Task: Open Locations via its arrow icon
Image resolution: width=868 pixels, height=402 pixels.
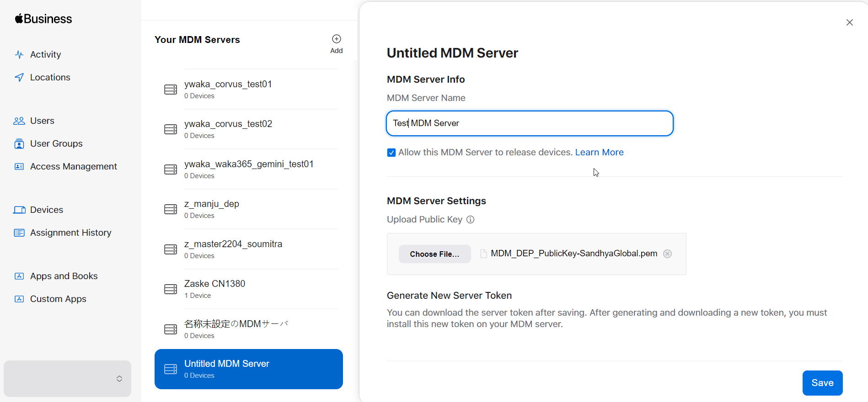Action: pyautogui.click(x=19, y=77)
